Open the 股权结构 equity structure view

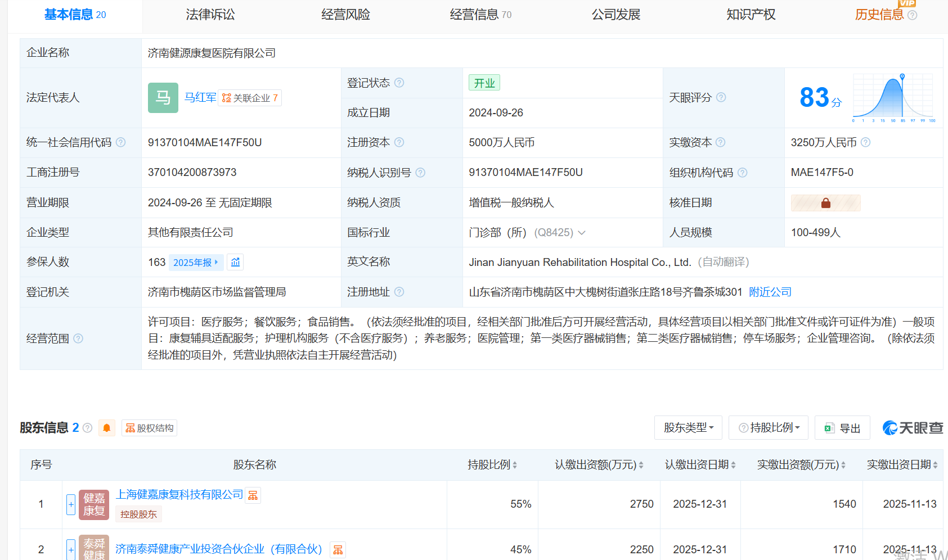pos(149,428)
